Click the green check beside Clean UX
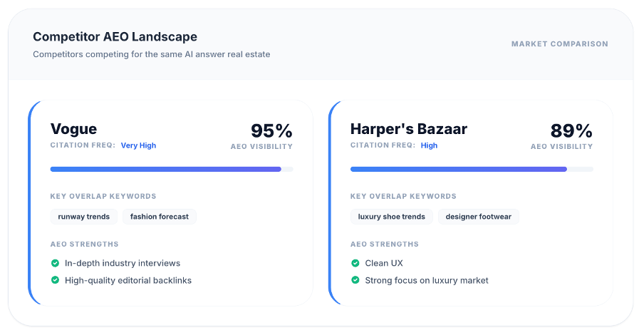 click(355, 263)
